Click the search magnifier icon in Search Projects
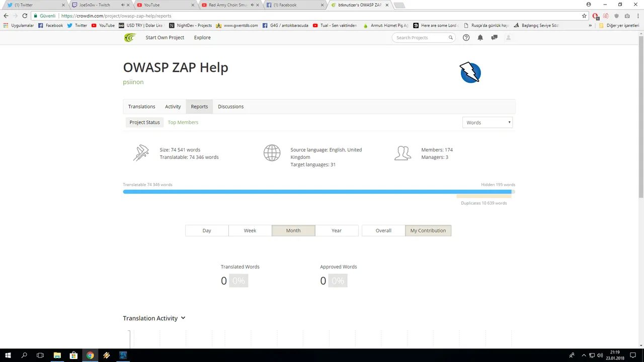The width and height of the screenshot is (644, 362). [451, 38]
